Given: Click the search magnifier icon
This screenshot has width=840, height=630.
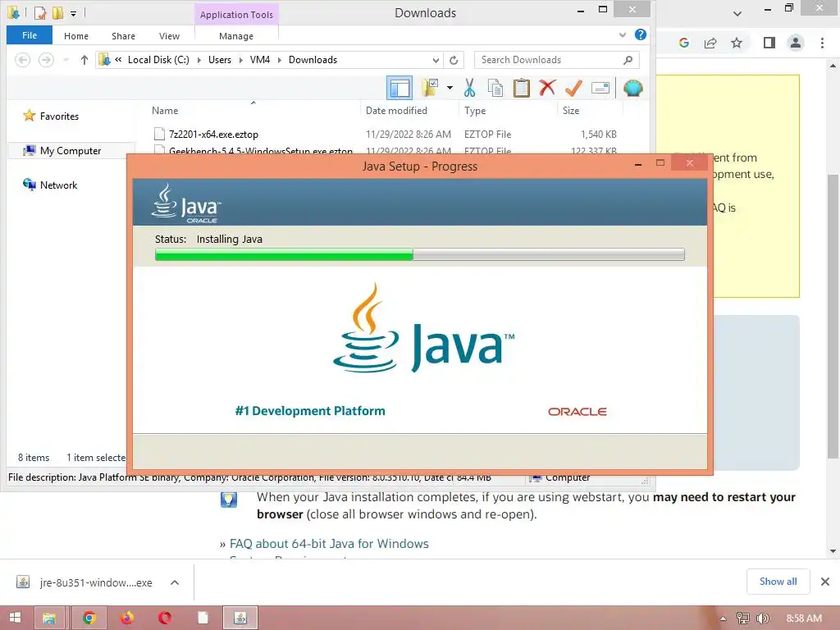Looking at the screenshot, I should tap(628, 60).
